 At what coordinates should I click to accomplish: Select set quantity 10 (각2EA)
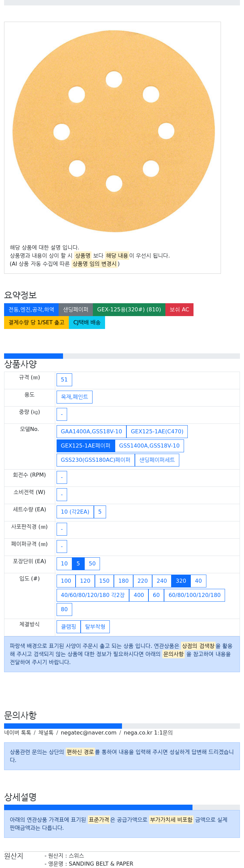click(75, 512)
